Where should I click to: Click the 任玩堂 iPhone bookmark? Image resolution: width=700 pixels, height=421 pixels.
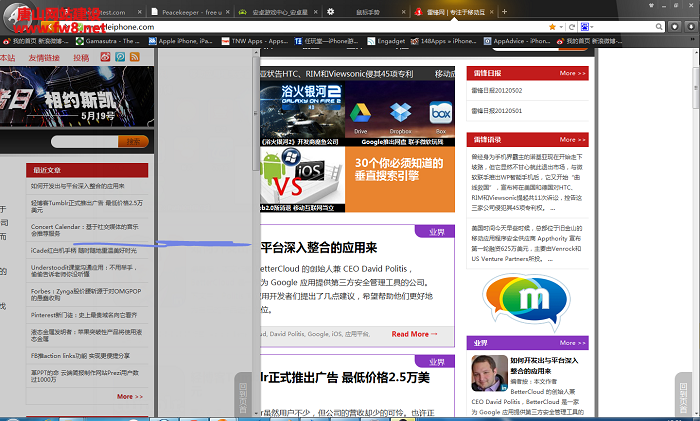coord(326,41)
